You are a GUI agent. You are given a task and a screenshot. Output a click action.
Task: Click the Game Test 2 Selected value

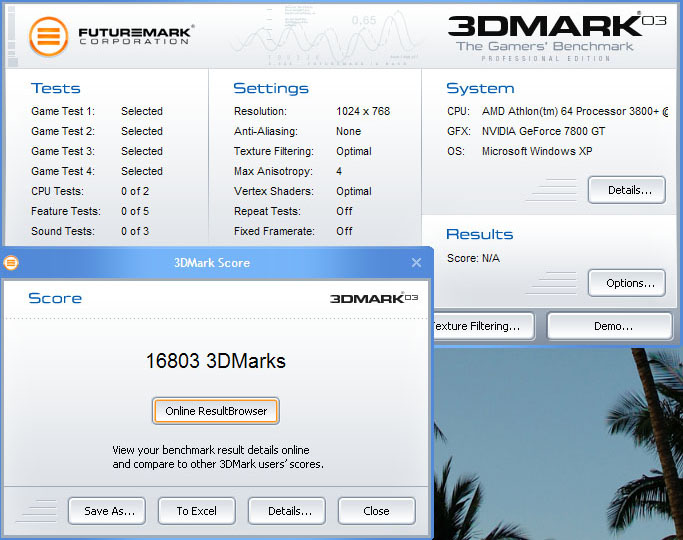[x=142, y=131]
